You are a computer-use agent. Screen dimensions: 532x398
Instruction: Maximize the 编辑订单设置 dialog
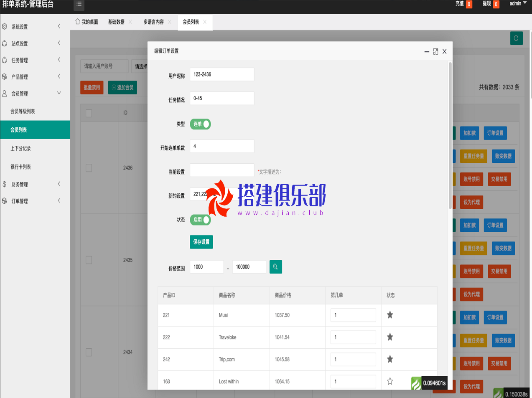(x=435, y=51)
